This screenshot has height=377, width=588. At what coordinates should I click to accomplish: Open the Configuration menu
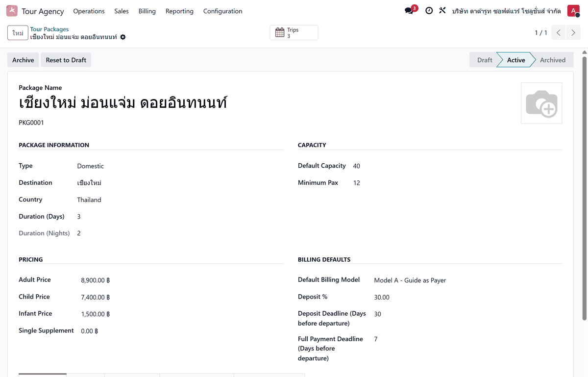pyautogui.click(x=222, y=11)
